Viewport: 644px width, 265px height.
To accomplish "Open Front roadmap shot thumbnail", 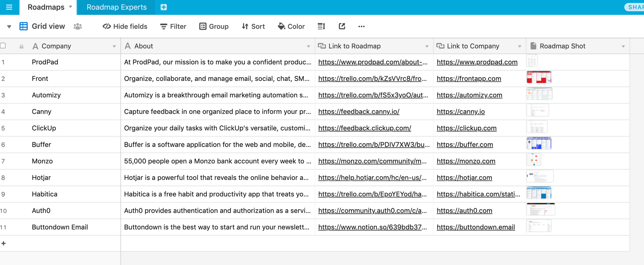I will (539, 77).
